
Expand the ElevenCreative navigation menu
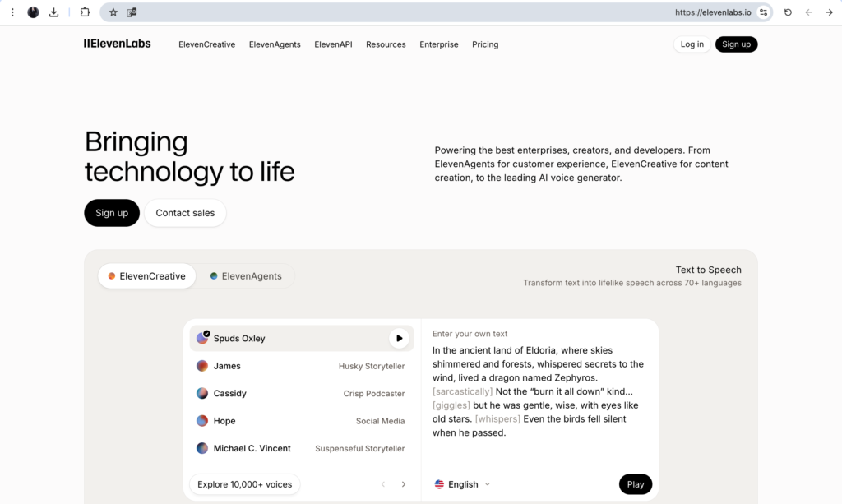click(206, 44)
